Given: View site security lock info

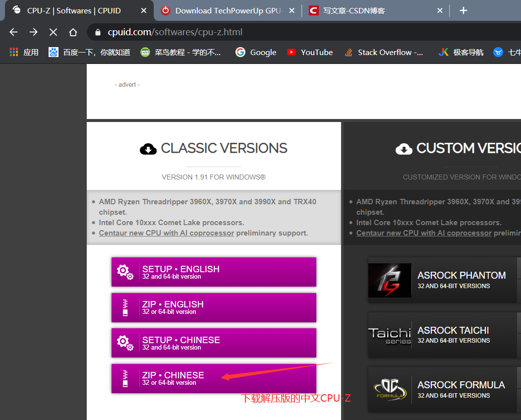Looking at the screenshot, I should point(98,32).
